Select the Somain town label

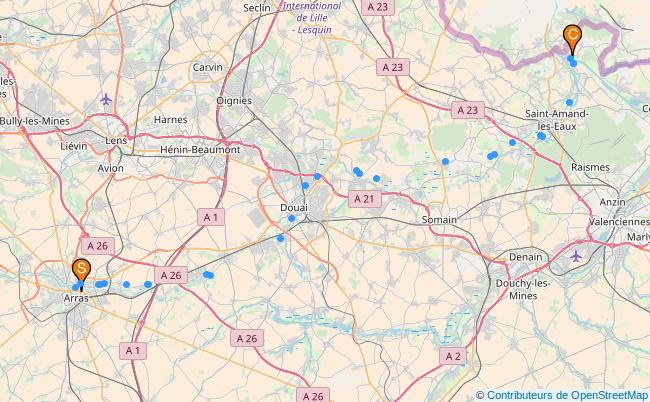439,220
